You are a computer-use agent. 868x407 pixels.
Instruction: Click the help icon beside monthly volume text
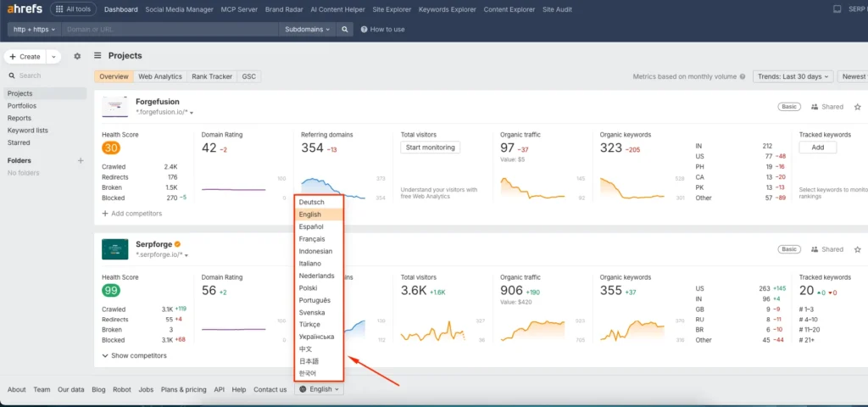coord(743,76)
